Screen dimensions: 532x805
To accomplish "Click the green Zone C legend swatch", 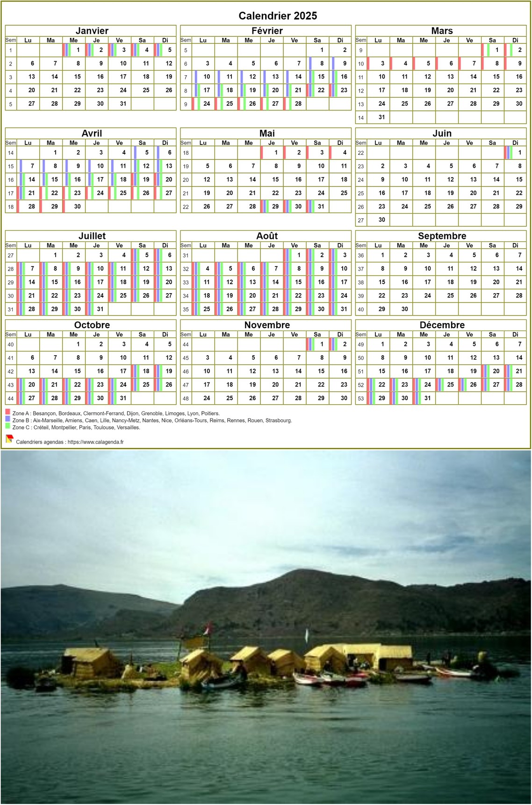I will 7,426.
